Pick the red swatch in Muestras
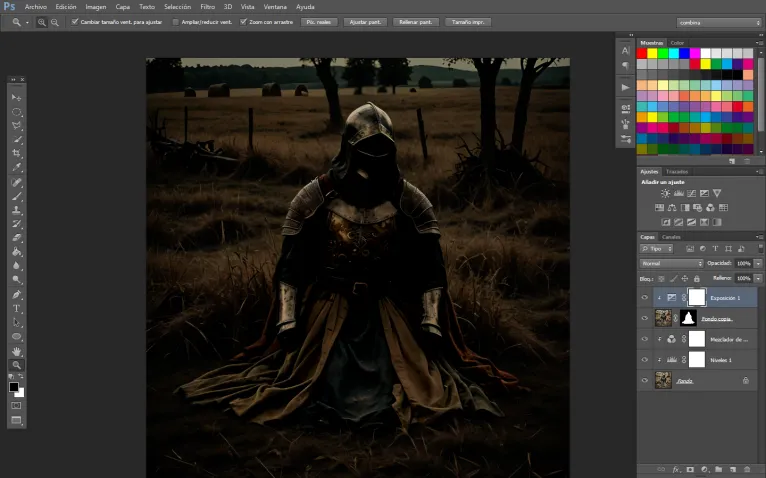The image size is (766, 478). point(642,53)
